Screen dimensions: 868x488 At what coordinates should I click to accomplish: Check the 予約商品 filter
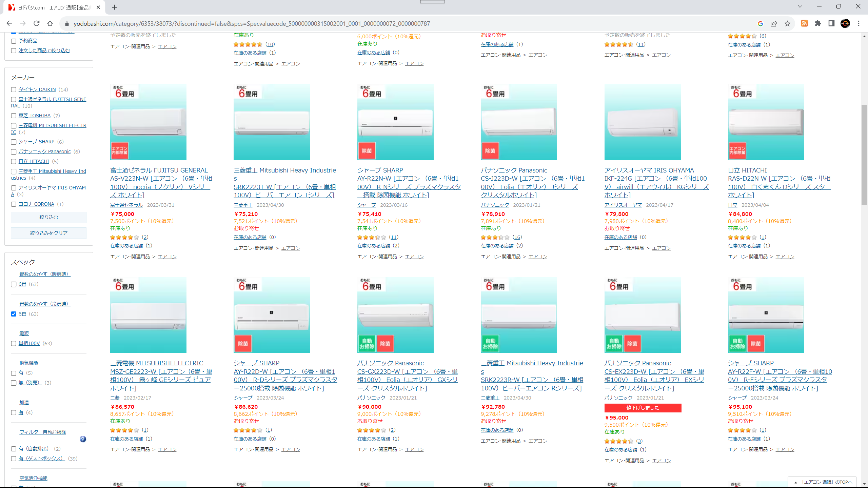[x=14, y=41]
